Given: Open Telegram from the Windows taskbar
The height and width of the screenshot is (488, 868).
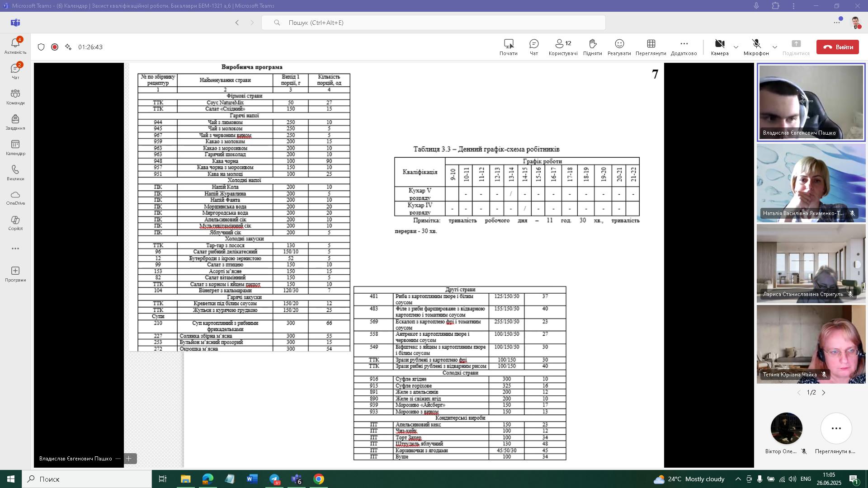Looking at the screenshot, I should 274,479.
